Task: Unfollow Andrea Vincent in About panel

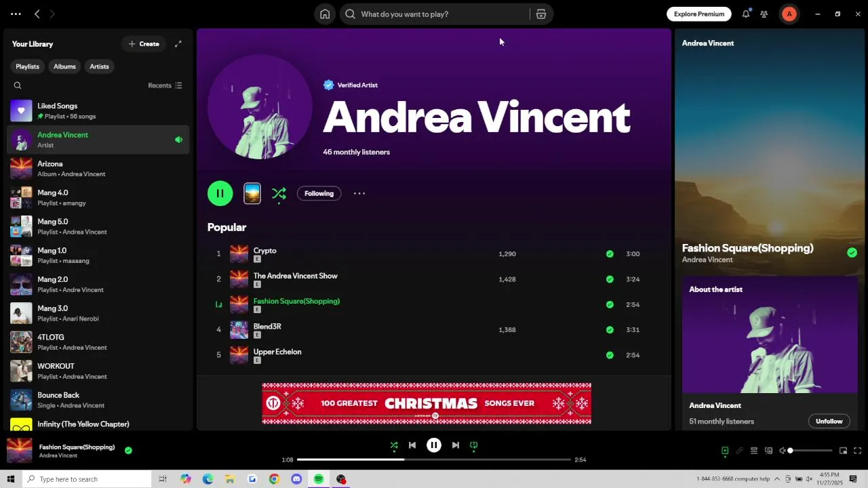Action: [829, 421]
